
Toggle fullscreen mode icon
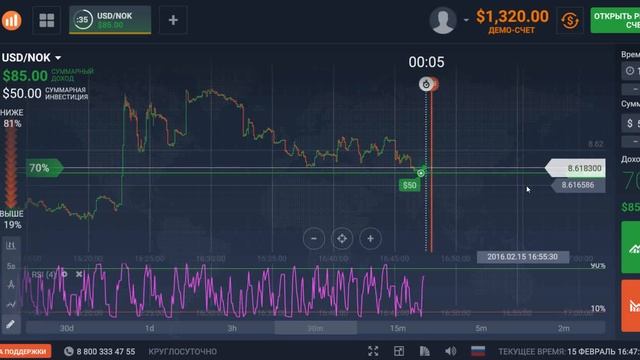373,351
